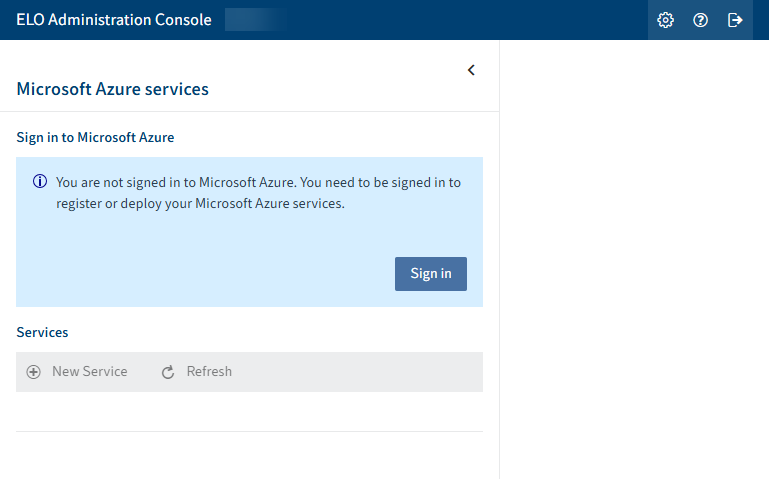Click the Refresh circular arrow icon
This screenshot has height=479, width=769.
[168, 372]
